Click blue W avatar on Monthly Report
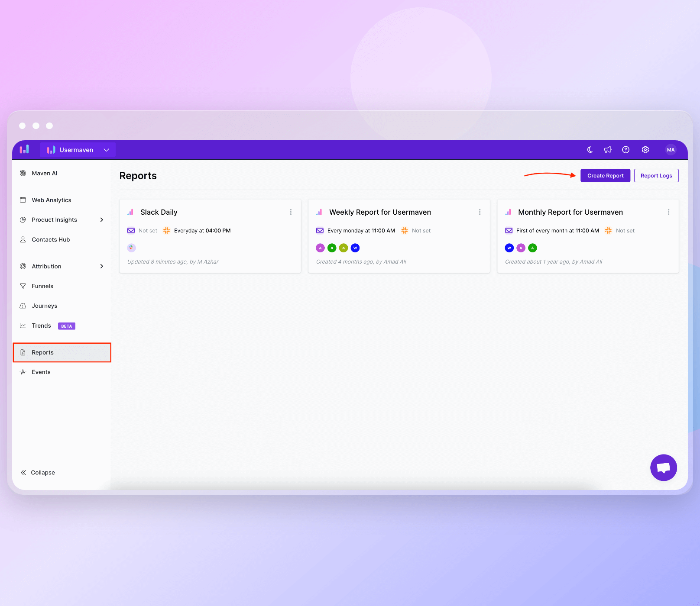This screenshot has width=700, height=606. [509, 248]
